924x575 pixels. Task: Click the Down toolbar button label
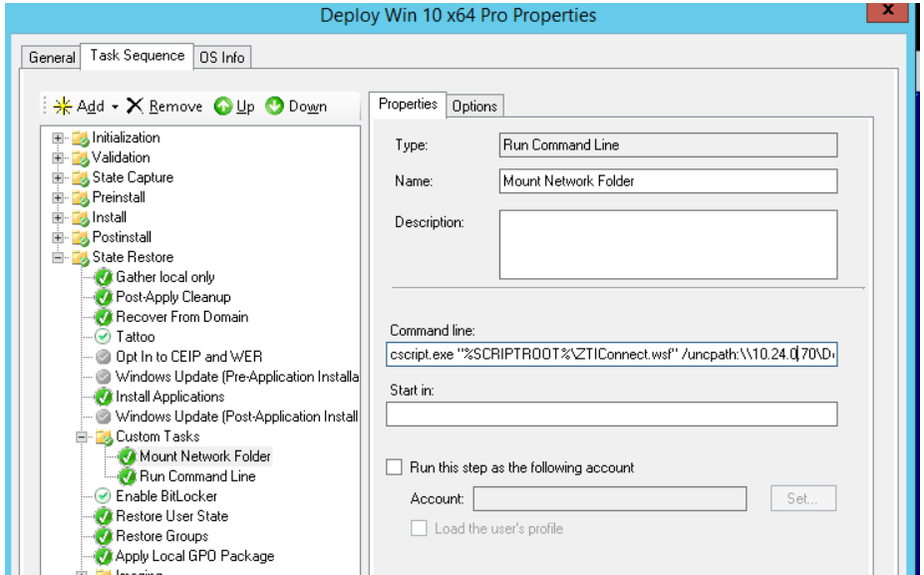308,107
